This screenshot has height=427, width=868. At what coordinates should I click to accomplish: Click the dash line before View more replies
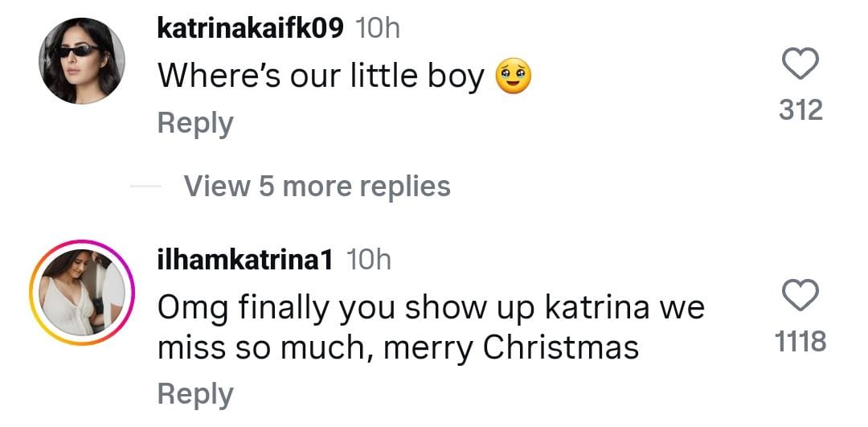(145, 186)
